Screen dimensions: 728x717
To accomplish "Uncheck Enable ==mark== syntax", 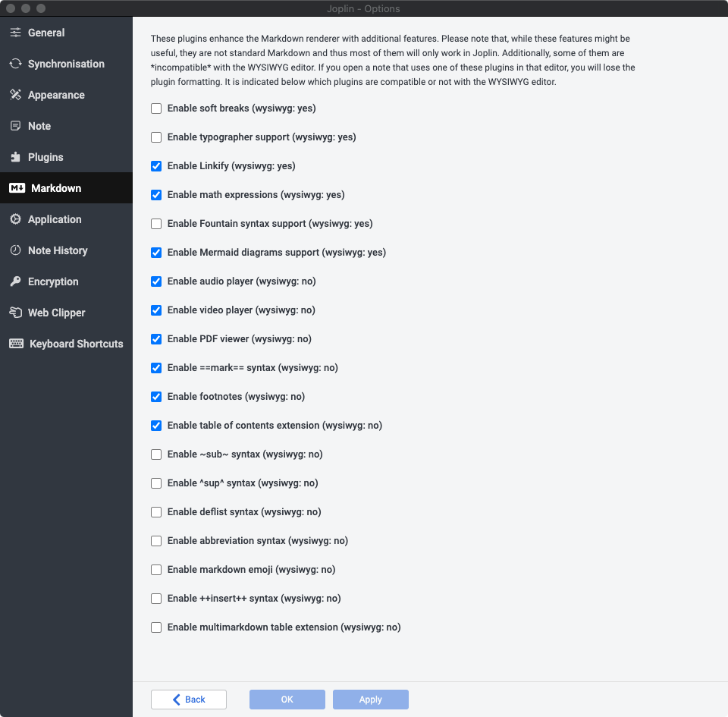I will (x=156, y=368).
